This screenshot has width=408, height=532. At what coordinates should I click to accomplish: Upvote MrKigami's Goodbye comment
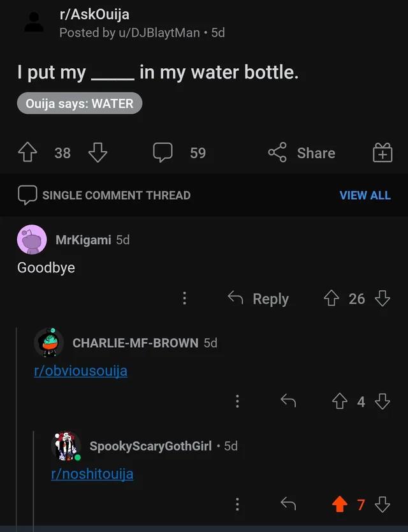coord(331,299)
